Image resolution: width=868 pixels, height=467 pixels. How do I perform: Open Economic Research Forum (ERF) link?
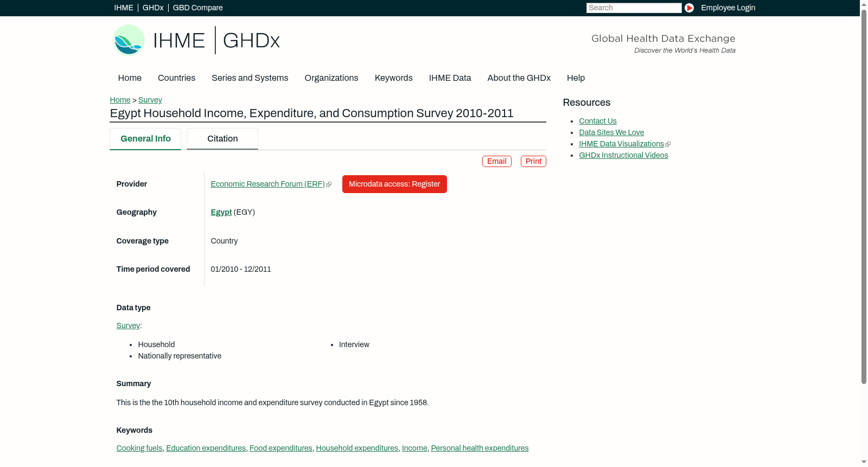(267, 184)
